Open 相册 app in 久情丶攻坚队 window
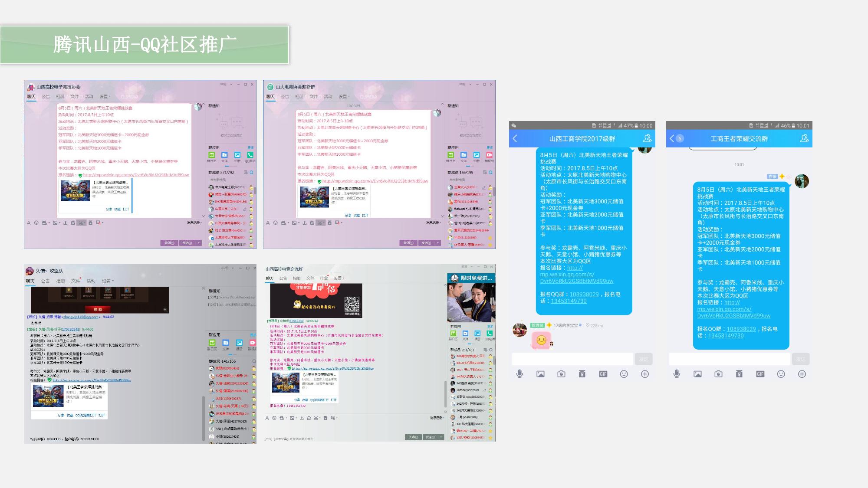 click(239, 344)
